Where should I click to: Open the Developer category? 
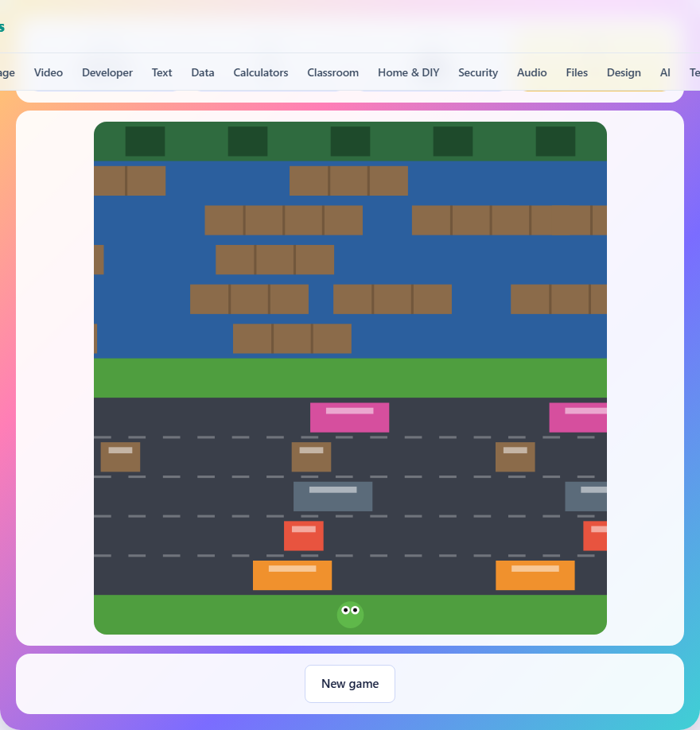point(107,72)
